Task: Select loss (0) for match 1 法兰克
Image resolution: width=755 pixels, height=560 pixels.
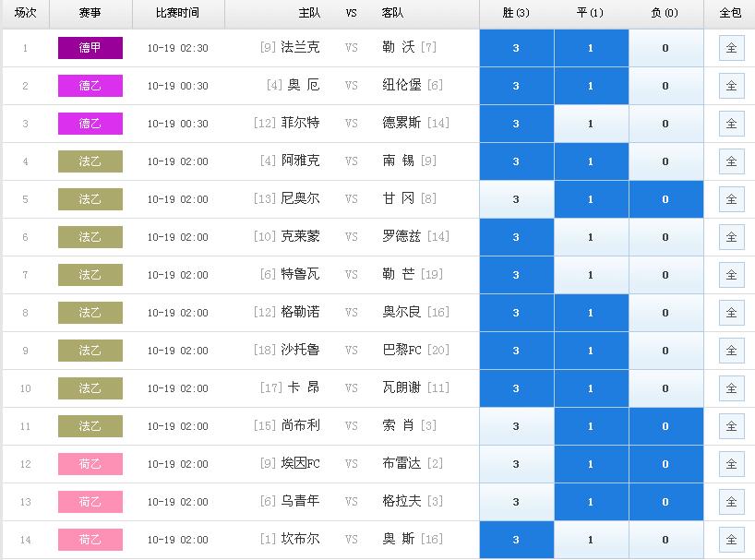Action: [665, 48]
